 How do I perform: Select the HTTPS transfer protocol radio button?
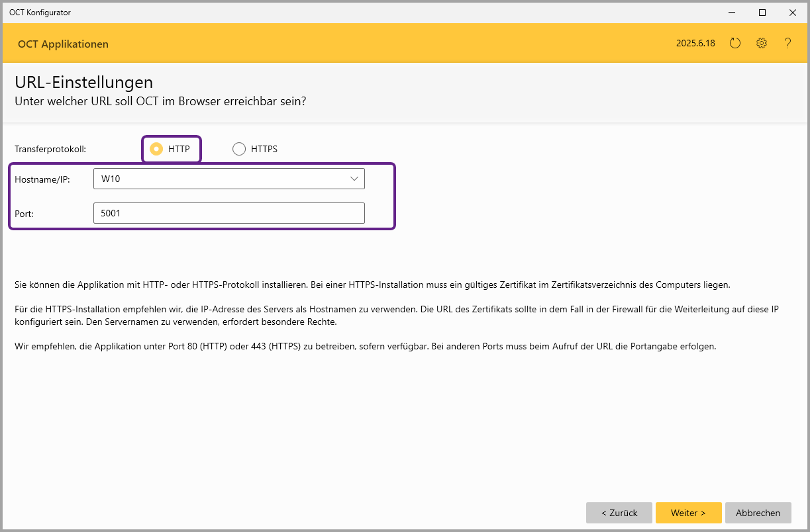(239, 149)
